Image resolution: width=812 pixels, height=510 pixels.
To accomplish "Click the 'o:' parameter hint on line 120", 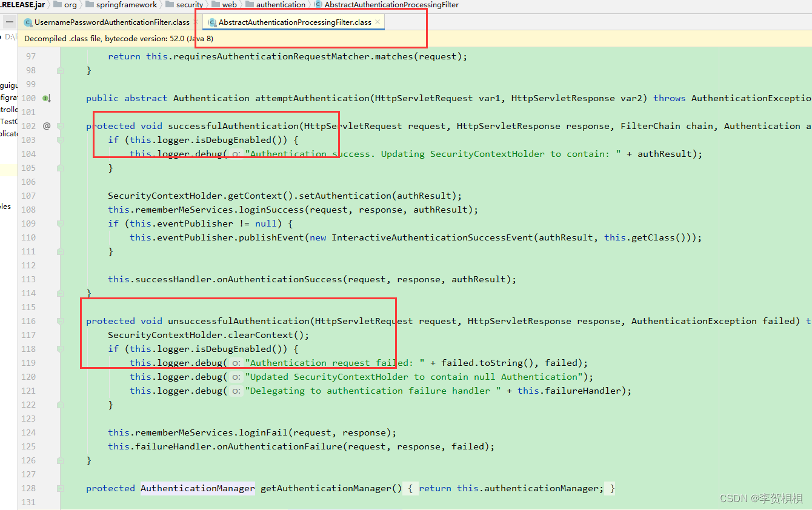I will pyautogui.click(x=236, y=377).
